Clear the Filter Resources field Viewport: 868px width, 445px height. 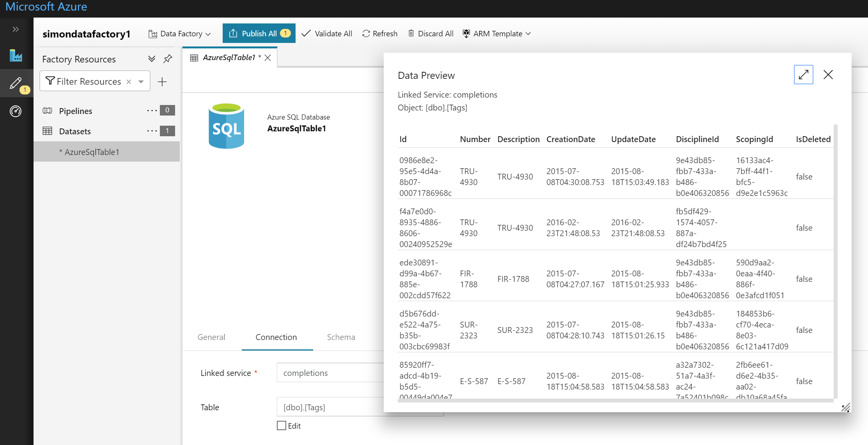[129, 82]
